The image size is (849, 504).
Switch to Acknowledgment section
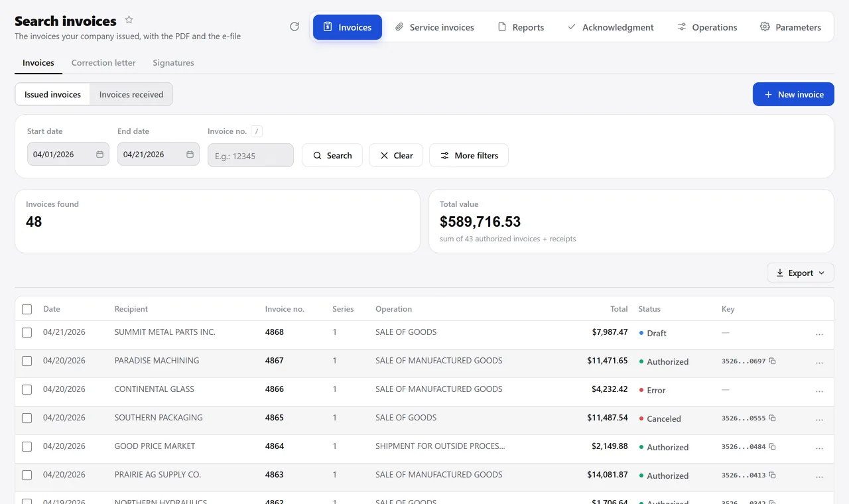(x=610, y=27)
